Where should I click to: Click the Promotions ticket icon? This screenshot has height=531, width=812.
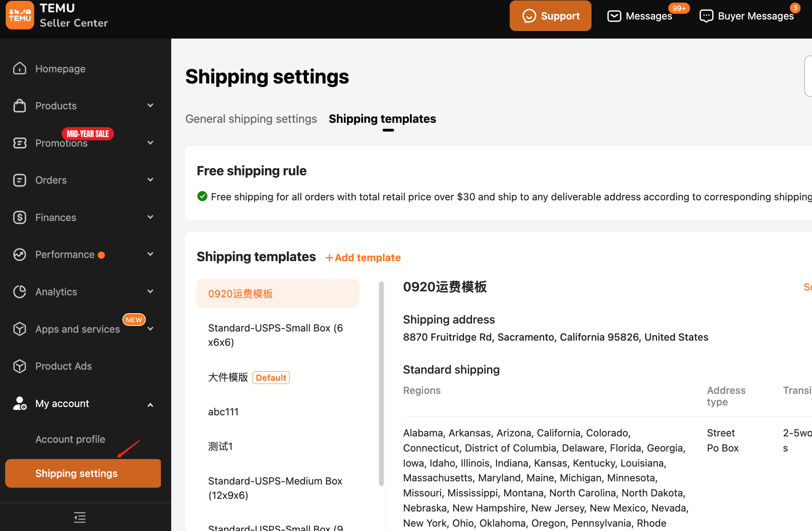pos(19,143)
